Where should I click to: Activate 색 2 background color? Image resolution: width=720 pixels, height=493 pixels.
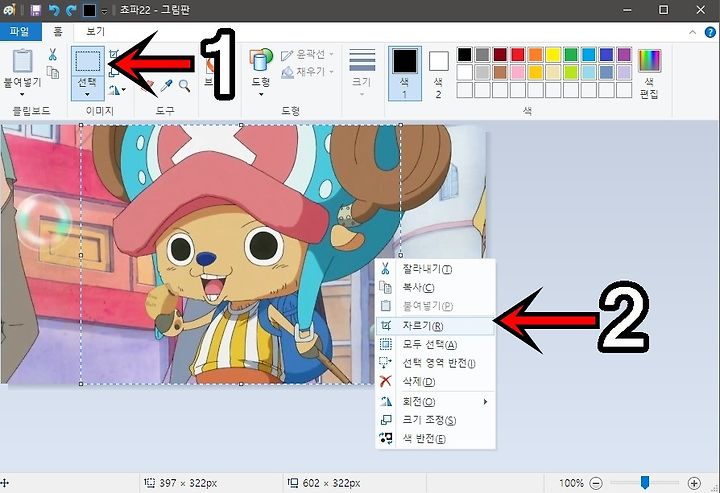(x=439, y=73)
